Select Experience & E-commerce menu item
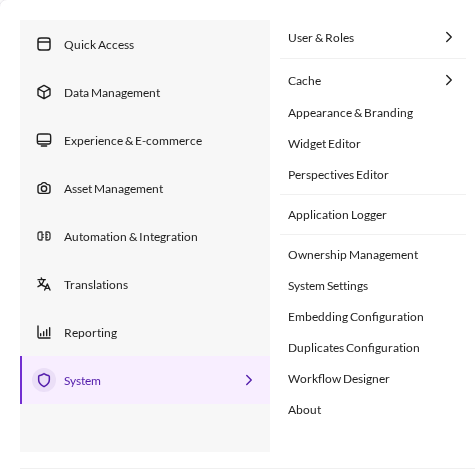Screen dimensions: 475x472 (145, 140)
